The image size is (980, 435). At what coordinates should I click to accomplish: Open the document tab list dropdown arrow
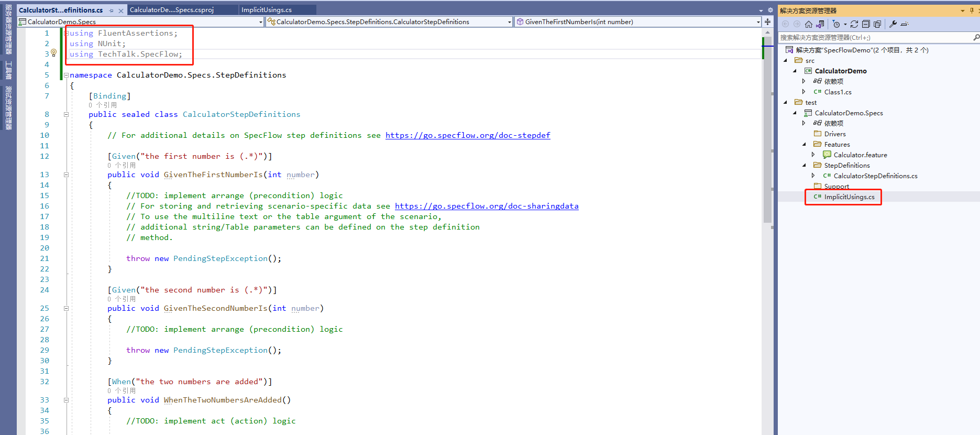761,10
